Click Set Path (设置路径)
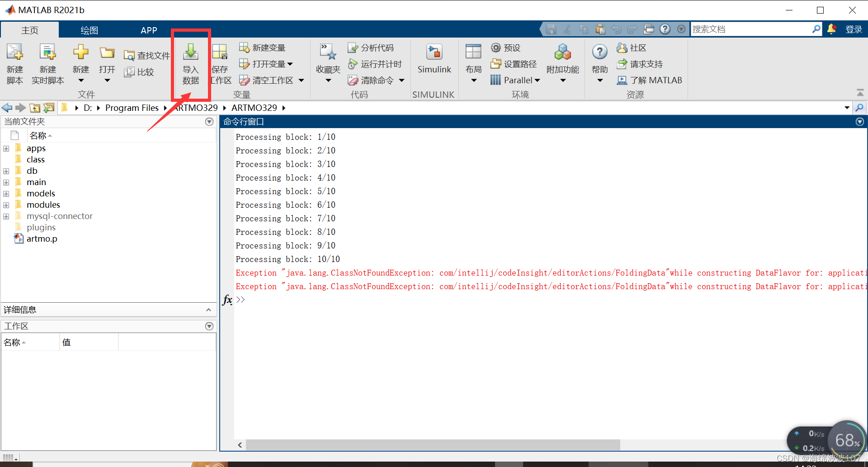Image resolution: width=868 pixels, height=467 pixels. tap(514, 64)
